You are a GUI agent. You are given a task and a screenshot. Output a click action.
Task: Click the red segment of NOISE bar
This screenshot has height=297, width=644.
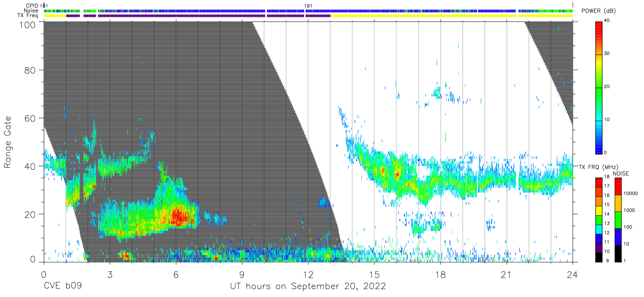[x=618, y=186]
